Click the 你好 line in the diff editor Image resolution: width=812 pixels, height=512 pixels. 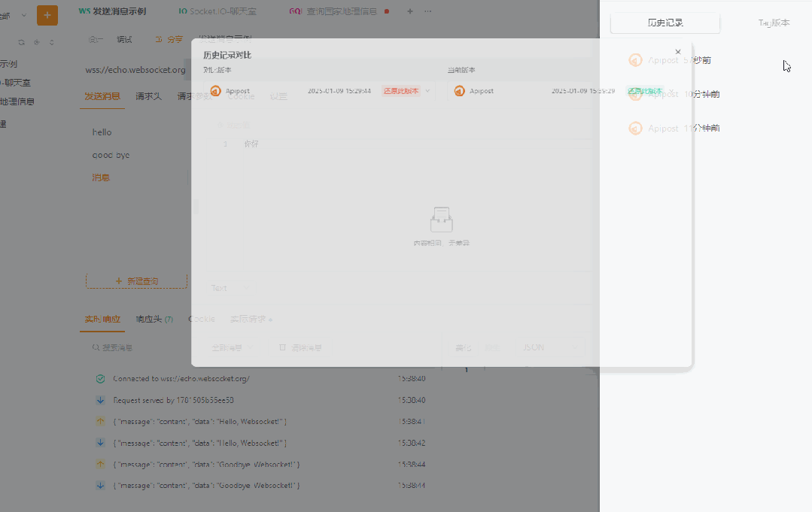[x=251, y=144]
